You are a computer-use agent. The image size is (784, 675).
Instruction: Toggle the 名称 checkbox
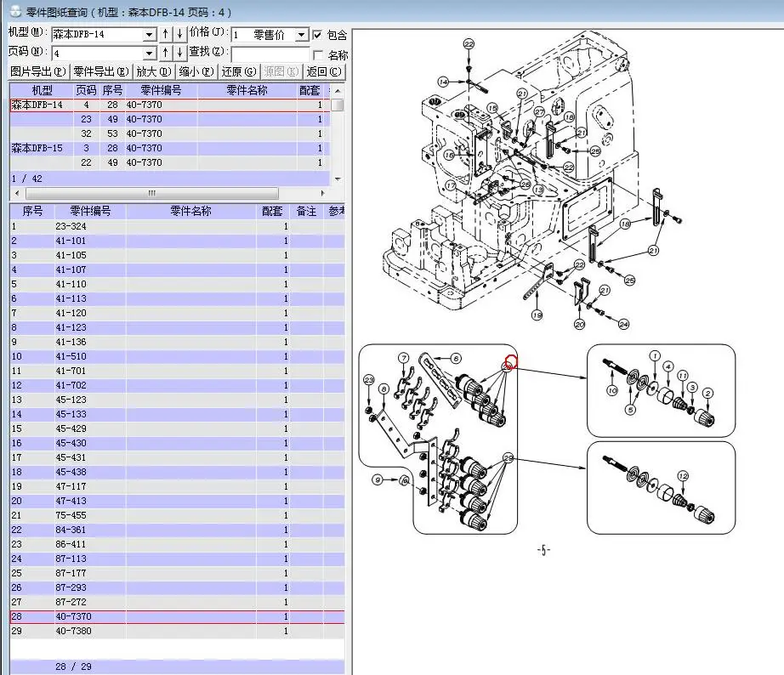pos(317,54)
